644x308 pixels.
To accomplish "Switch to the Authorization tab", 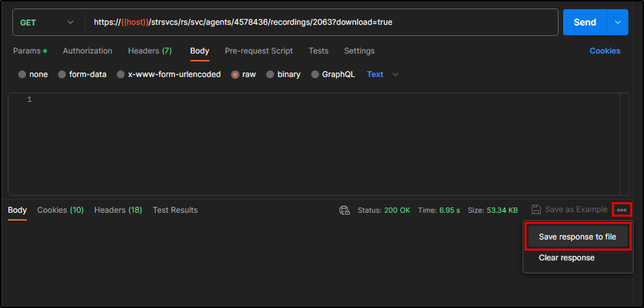I will point(87,51).
